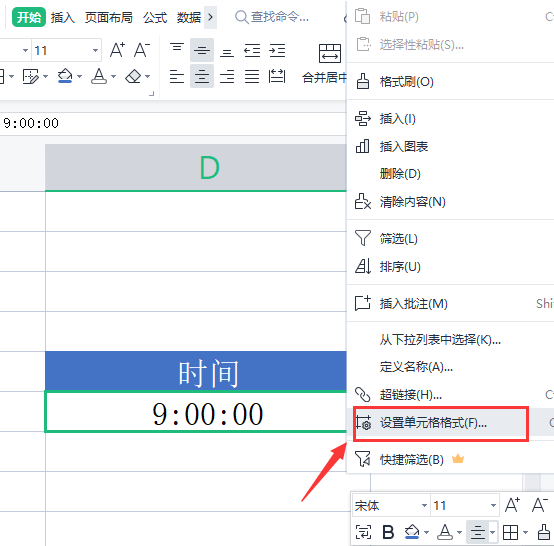Viewport: 554px width, 546px height.
Task: Select the 时间 header cell
Action: pyautogui.click(x=196, y=371)
